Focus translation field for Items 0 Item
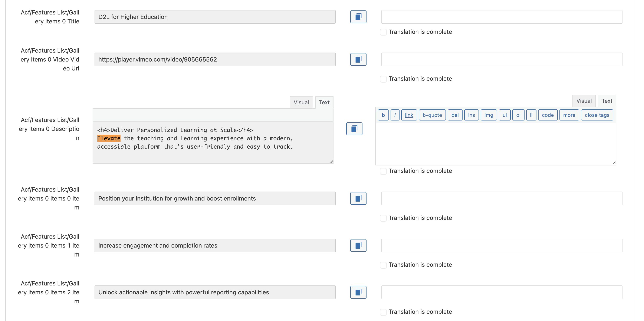The height and width of the screenshot is (321, 644). click(502, 198)
